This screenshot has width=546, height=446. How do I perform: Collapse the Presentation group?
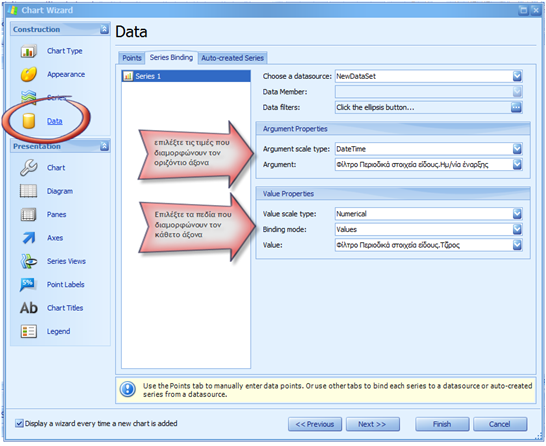tap(104, 146)
